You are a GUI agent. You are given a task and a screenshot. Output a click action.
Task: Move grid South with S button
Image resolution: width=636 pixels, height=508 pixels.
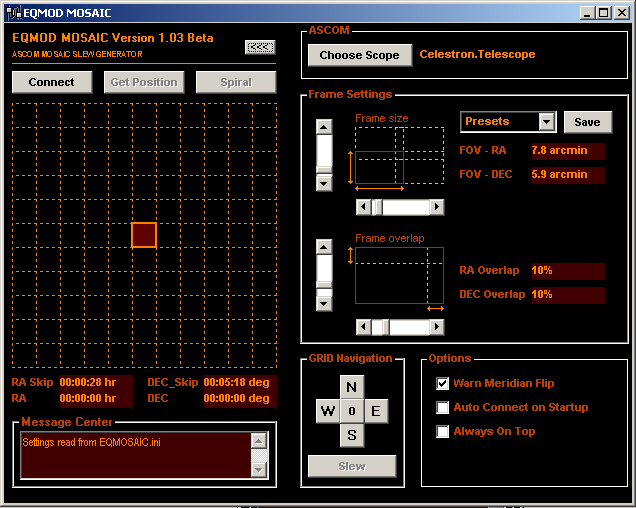(x=352, y=435)
